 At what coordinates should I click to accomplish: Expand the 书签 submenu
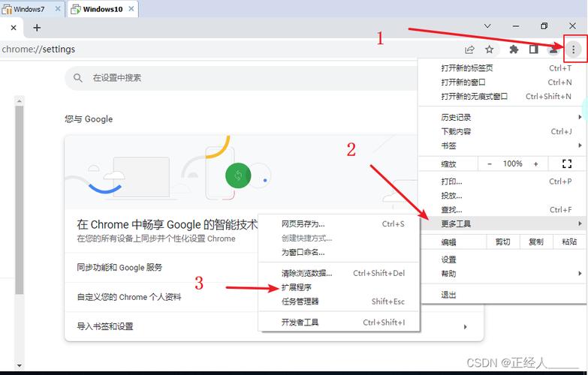[x=502, y=145]
